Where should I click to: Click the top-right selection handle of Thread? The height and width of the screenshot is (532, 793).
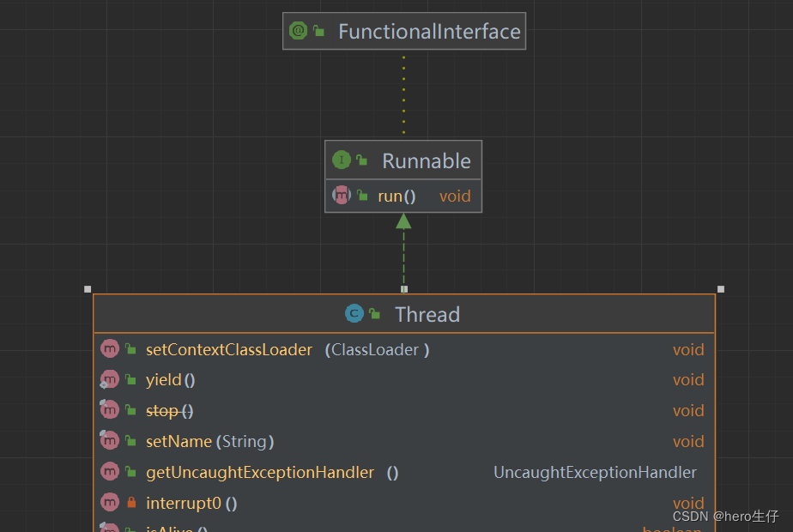click(721, 289)
